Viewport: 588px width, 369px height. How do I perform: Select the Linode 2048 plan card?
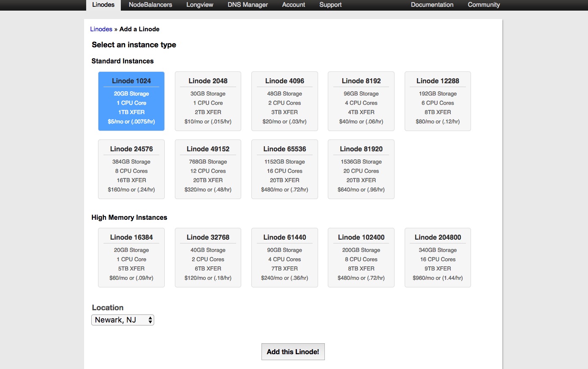tap(208, 101)
